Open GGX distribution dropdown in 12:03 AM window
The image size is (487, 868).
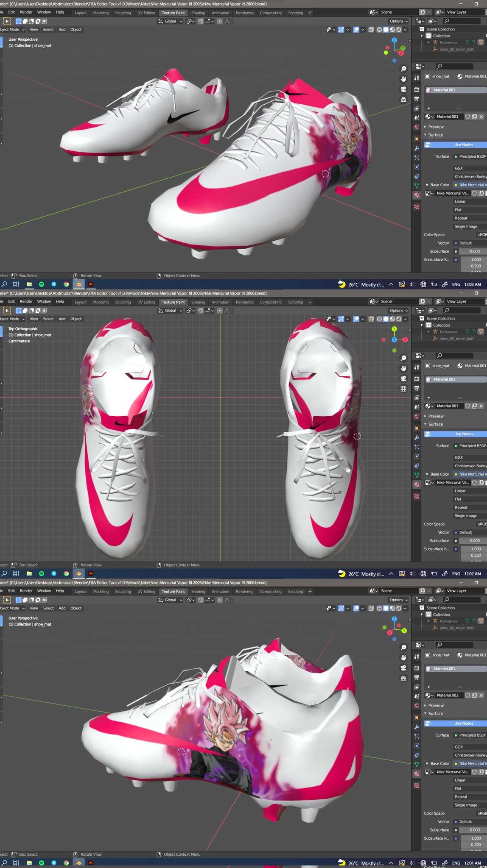tap(469, 168)
